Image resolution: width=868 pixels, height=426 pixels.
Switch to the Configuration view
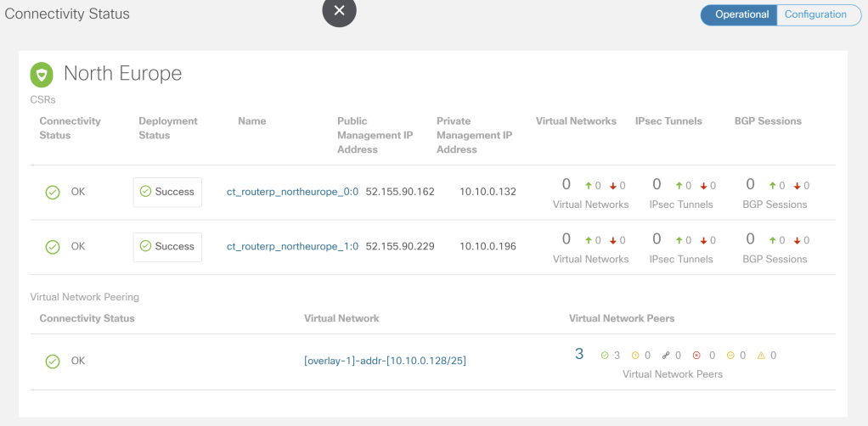[x=814, y=15]
